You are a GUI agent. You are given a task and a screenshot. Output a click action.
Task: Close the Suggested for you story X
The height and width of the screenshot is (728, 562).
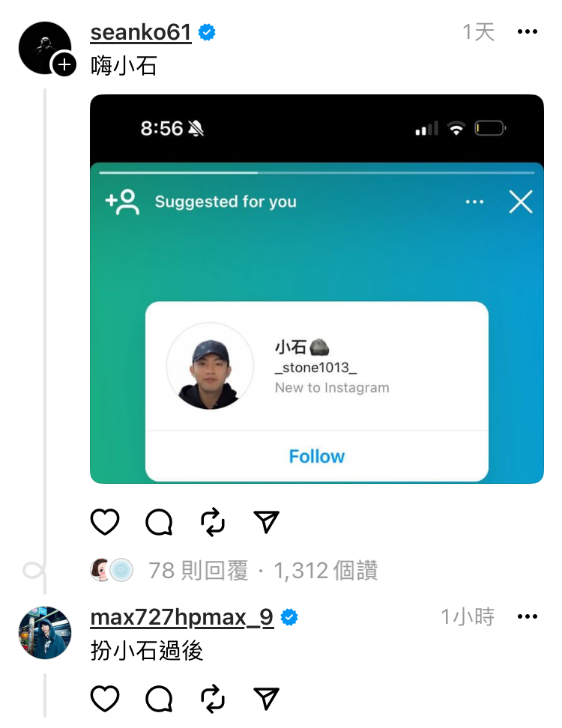coord(521,202)
